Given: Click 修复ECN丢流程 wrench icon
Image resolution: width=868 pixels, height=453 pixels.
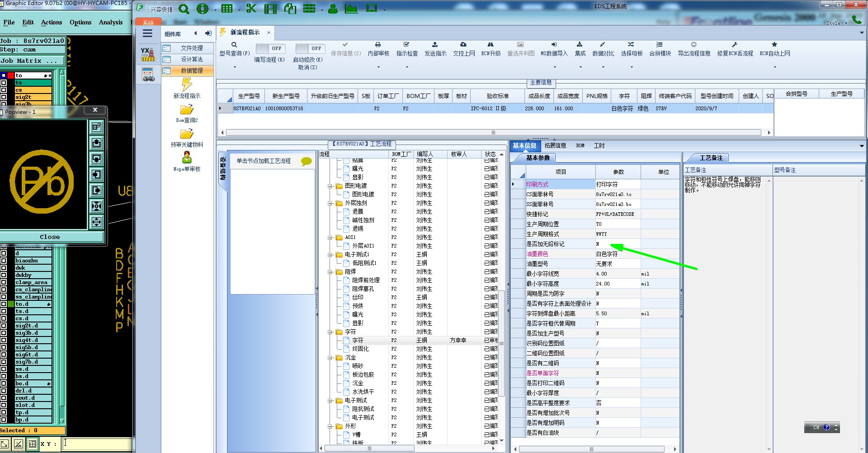Looking at the screenshot, I should pyautogui.click(x=735, y=45).
